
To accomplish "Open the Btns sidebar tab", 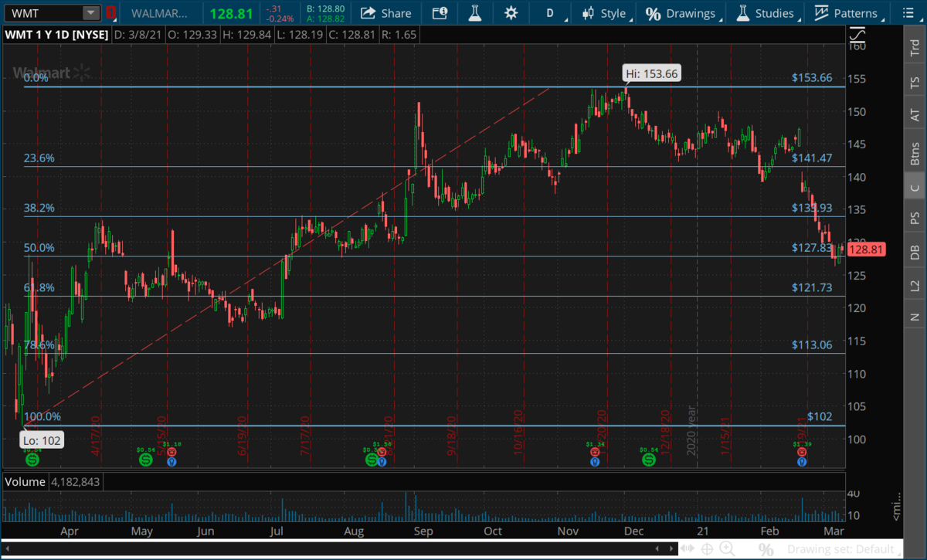I will [x=915, y=152].
